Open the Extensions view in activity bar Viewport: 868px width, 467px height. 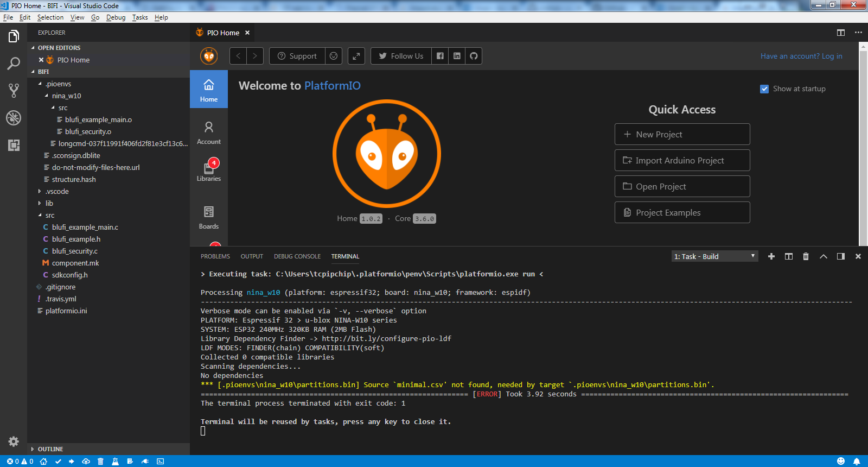[x=14, y=145]
